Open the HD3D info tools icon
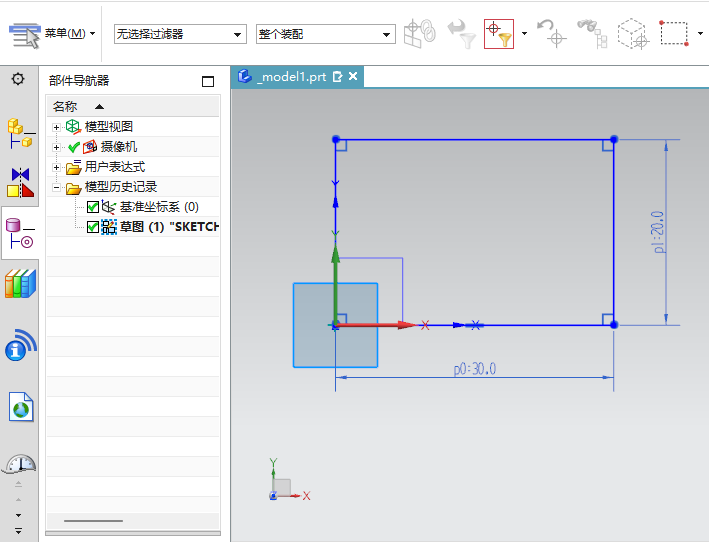The width and height of the screenshot is (709, 542). click(20, 345)
